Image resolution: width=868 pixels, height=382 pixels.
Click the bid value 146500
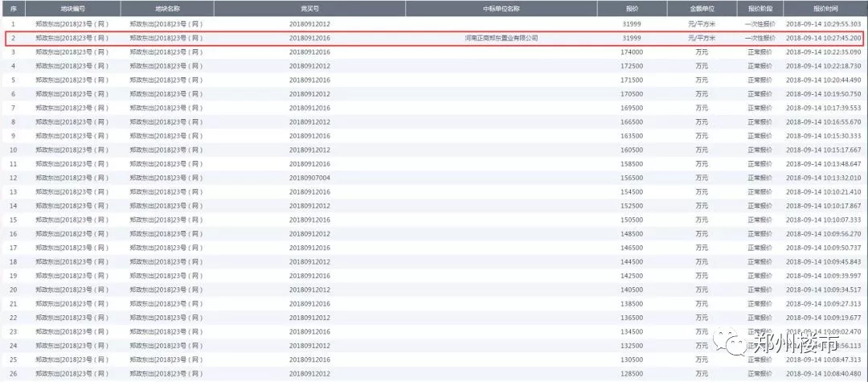tap(632, 248)
